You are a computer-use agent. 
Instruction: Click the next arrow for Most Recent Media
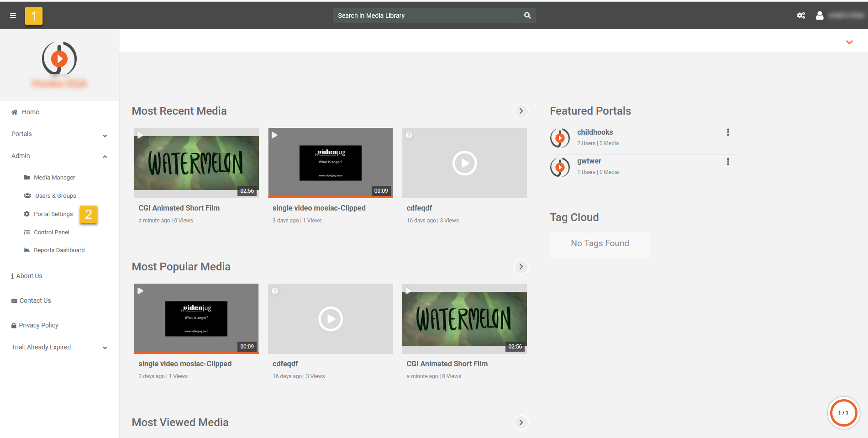(x=521, y=111)
